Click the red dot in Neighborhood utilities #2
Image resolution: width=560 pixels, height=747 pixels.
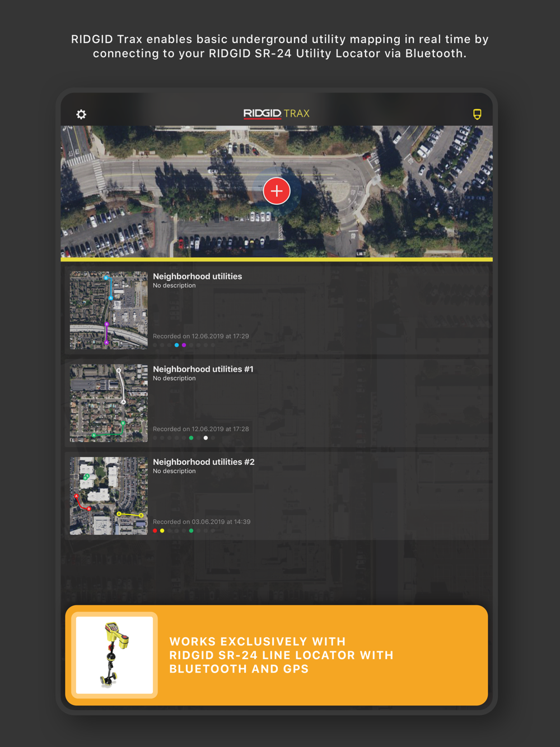155,531
